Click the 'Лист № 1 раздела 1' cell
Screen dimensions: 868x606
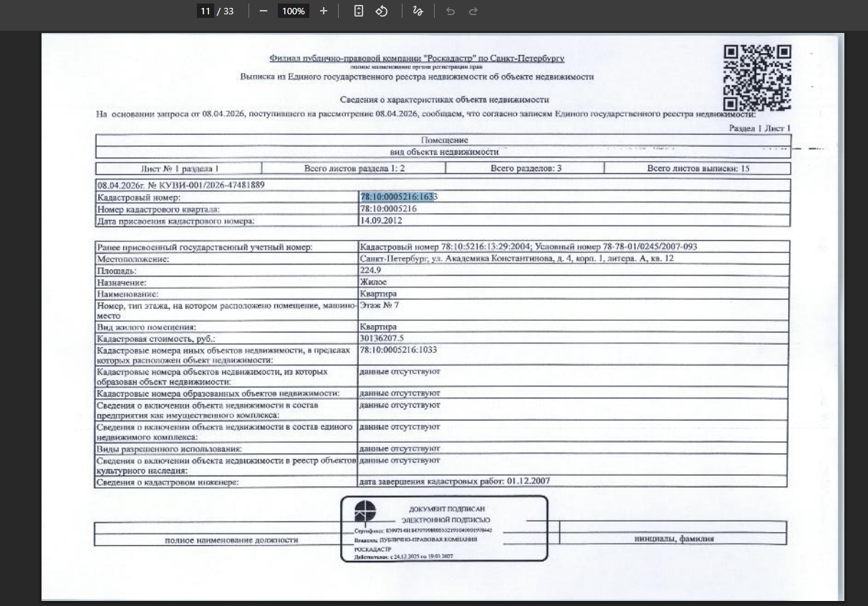coord(179,168)
